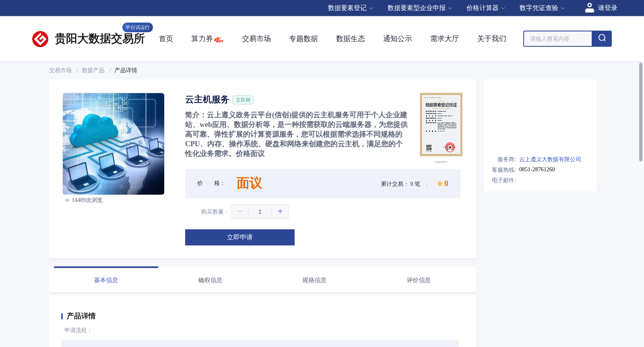Expand the 数字凭证查验 dropdown
644x347 pixels.
[x=542, y=8]
